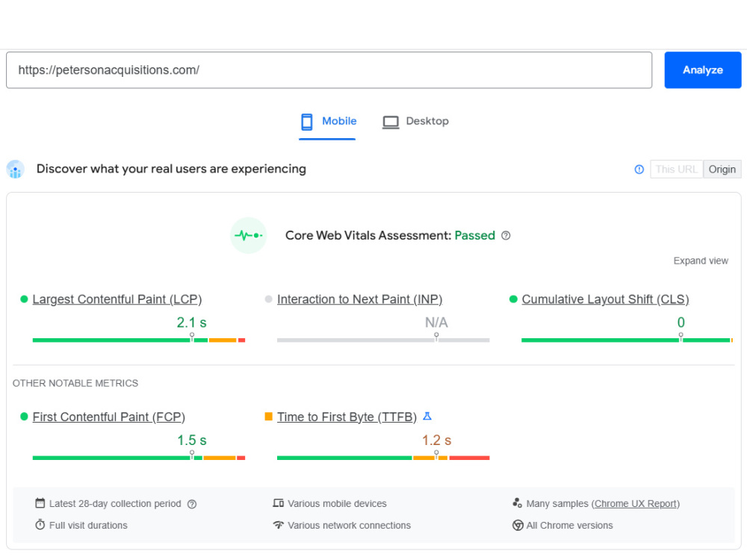This screenshot has height=560, width=747.
Task: Click the INP value N/A
Action: (x=436, y=323)
